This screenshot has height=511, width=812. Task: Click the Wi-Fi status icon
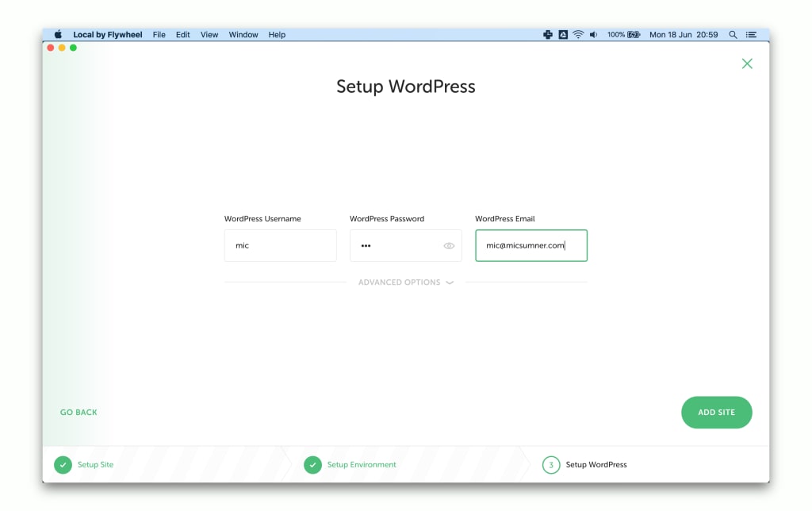click(x=578, y=35)
